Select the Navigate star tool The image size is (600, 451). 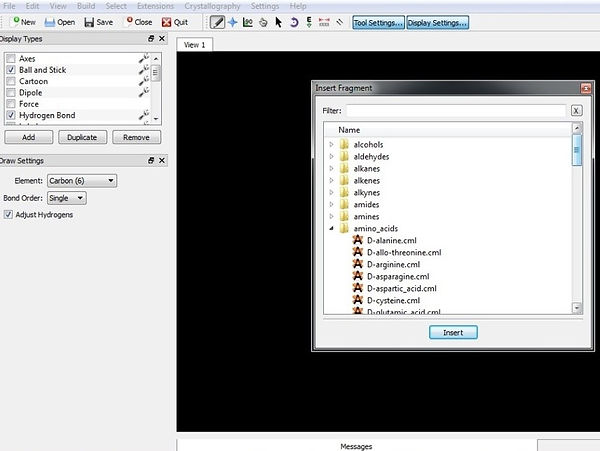click(x=232, y=22)
